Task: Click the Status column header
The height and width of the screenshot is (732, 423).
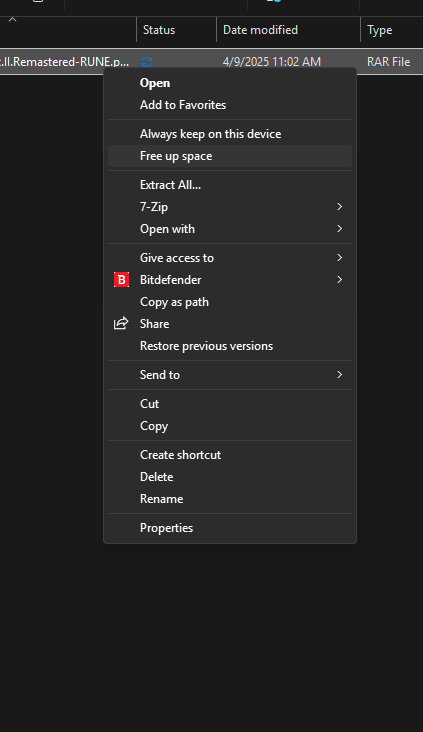Action: pyautogui.click(x=176, y=30)
